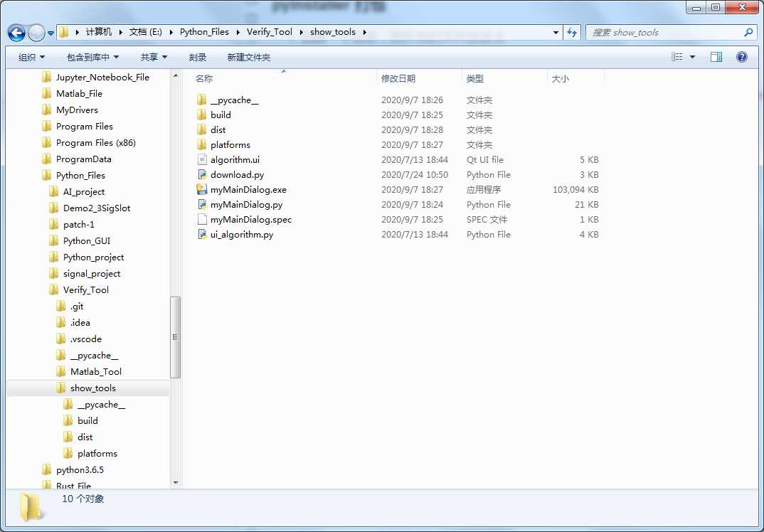The image size is (764, 532).
Task: Click the 2020/7/24 10:50 date cell
Action: coord(415,174)
